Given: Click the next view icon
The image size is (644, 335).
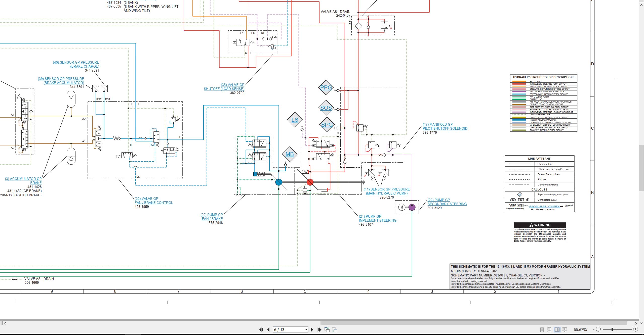Looking at the screenshot, I should [335, 329].
